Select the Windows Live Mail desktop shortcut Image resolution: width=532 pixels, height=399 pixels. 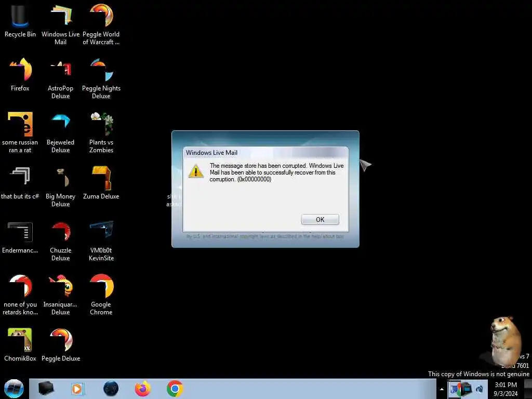(x=60, y=24)
